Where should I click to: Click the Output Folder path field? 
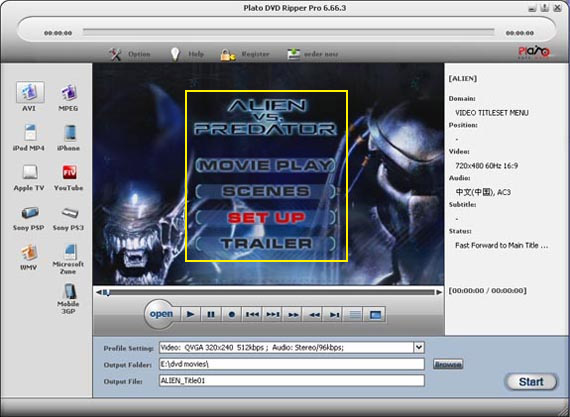(292, 364)
